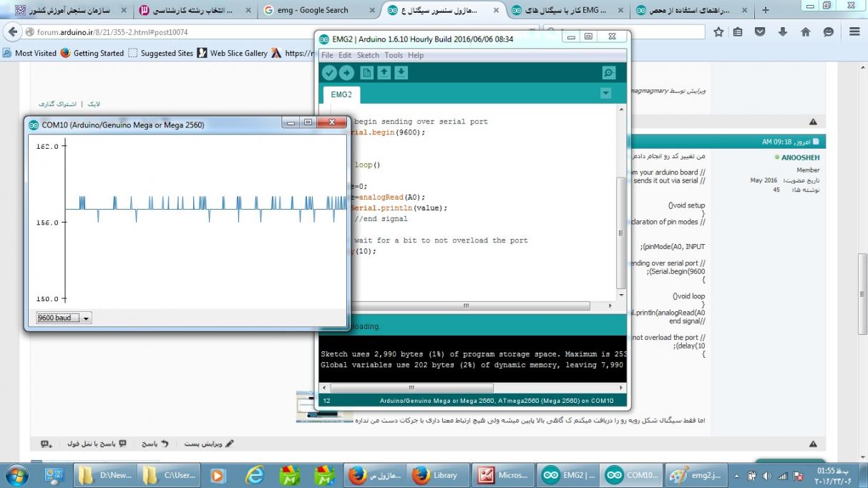Click the Arduino editor horizontal scrollbar
The height and width of the screenshot is (488, 868).
tap(466, 306)
